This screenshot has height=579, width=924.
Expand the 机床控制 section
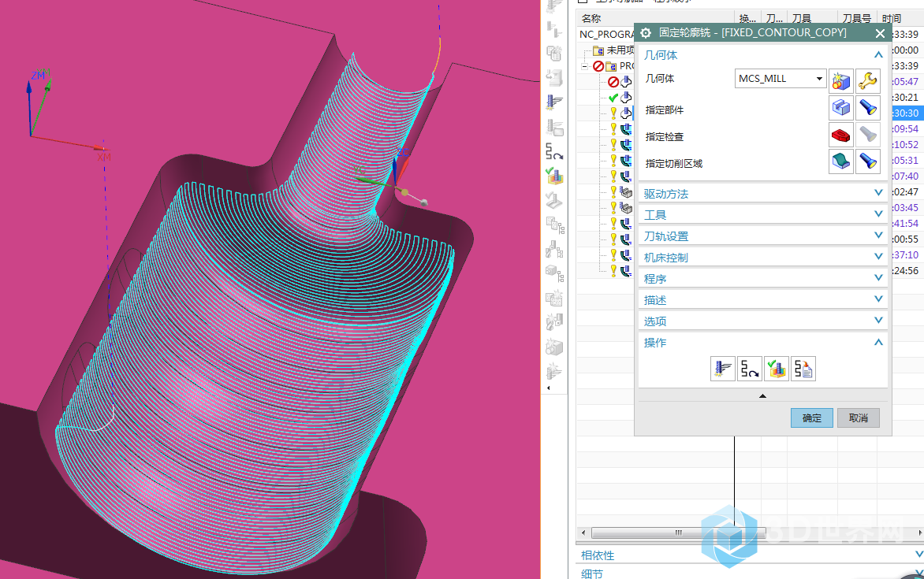763,257
